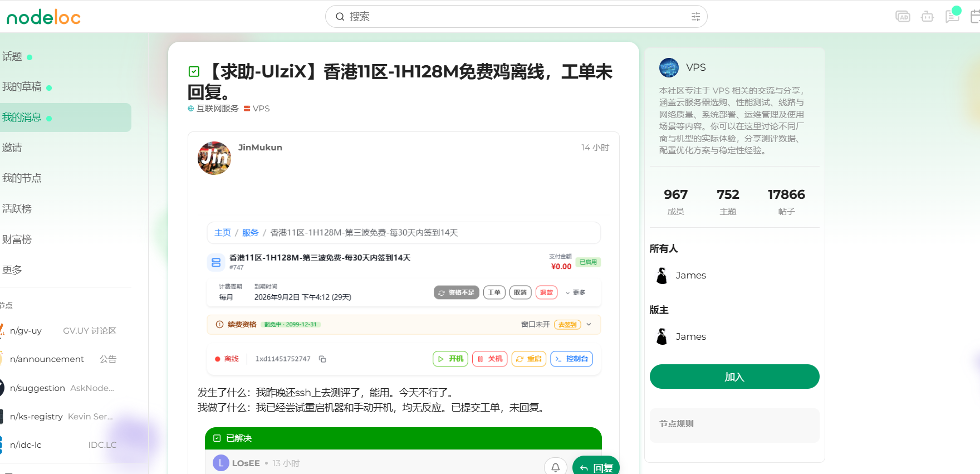The image size is (980, 474).
Task: Focus the 搜索 search box
Action: click(x=516, y=17)
